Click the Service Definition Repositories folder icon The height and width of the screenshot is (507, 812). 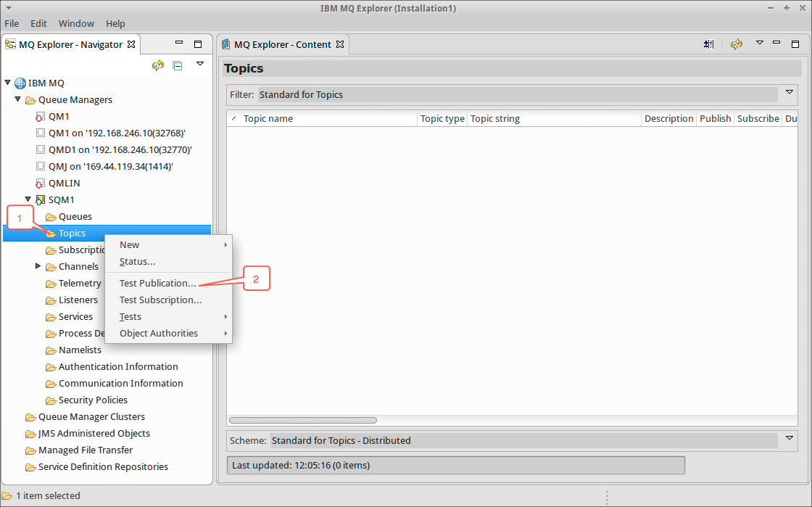point(30,467)
